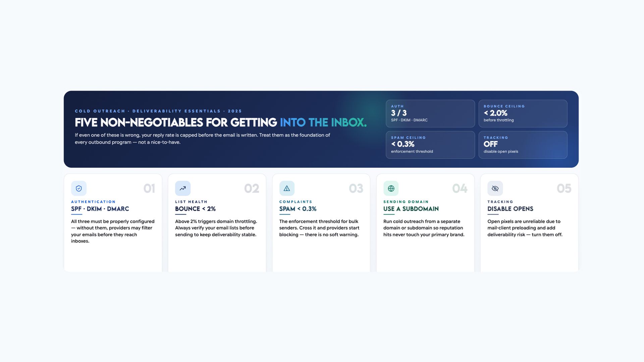Viewport: 644px width, 362px height.
Task: Click the Sending Domain card description text
Action: (424, 228)
